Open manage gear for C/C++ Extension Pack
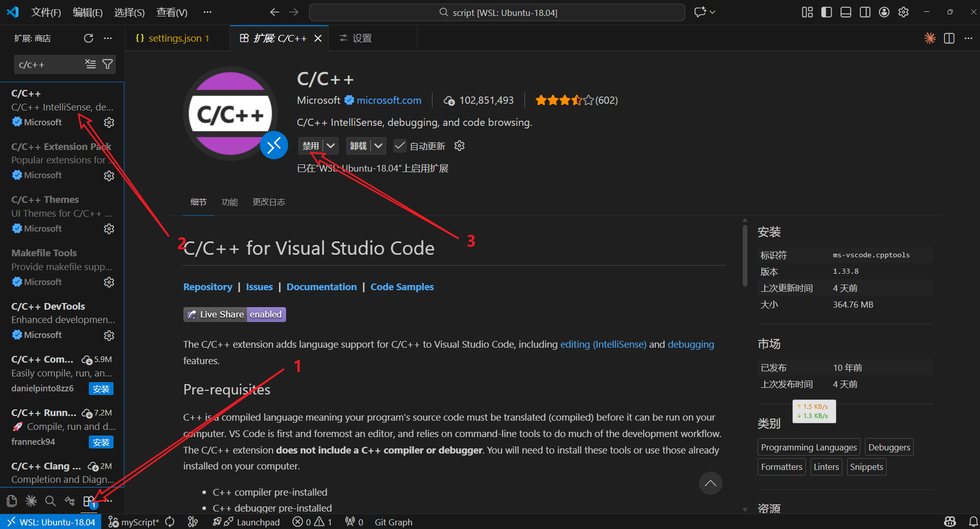 [109, 176]
